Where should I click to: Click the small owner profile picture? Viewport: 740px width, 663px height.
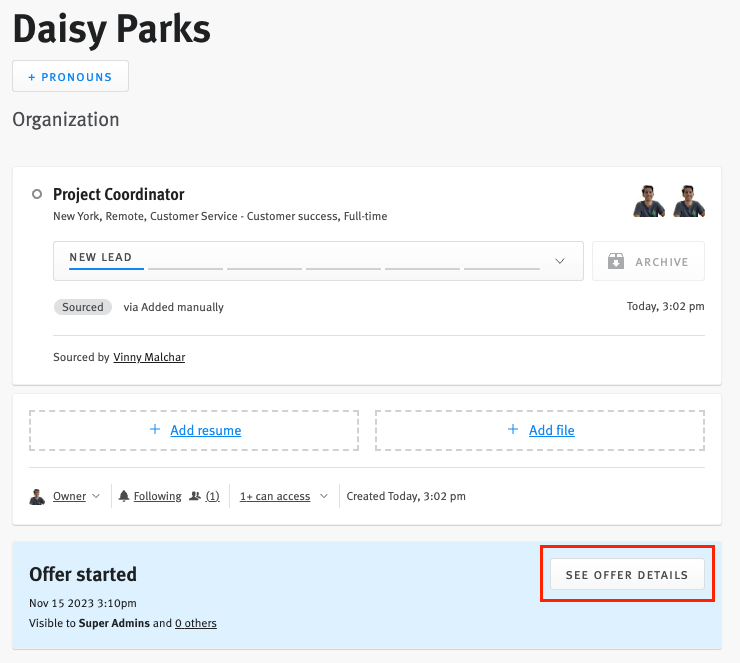click(37, 496)
